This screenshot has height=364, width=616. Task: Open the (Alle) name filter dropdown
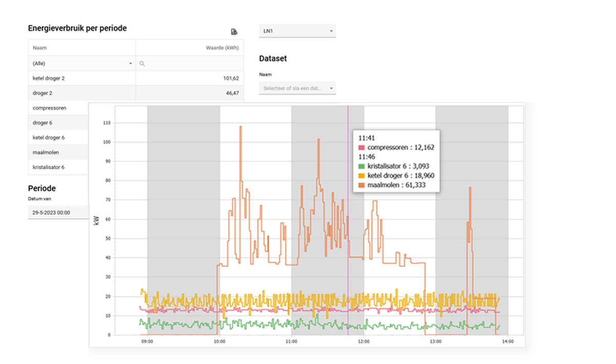pyautogui.click(x=82, y=64)
